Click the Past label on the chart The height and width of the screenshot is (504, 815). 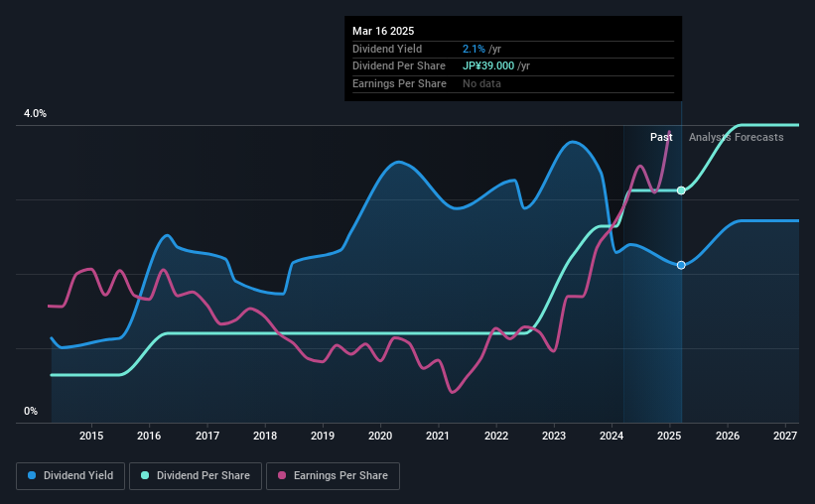(661, 137)
